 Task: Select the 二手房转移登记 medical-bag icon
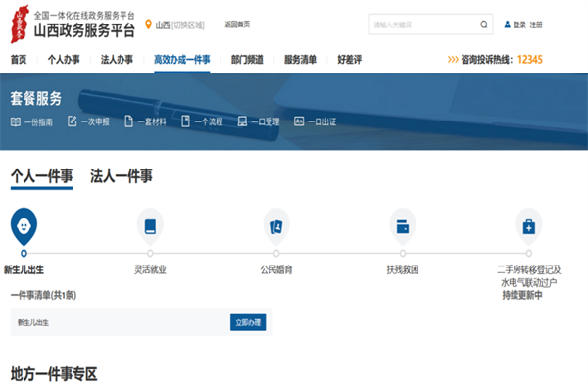click(x=529, y=226)
